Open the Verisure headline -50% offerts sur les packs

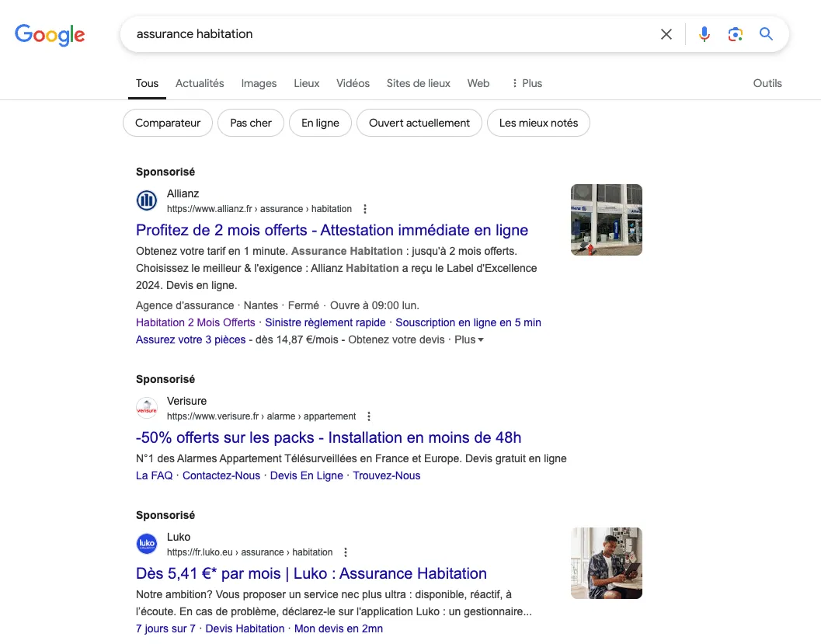329,437
